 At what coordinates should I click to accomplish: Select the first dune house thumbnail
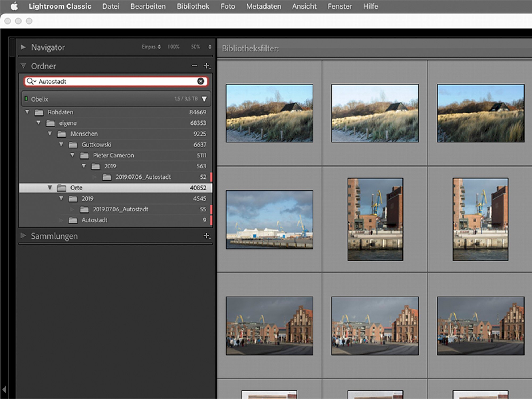(x=269, y=113)
